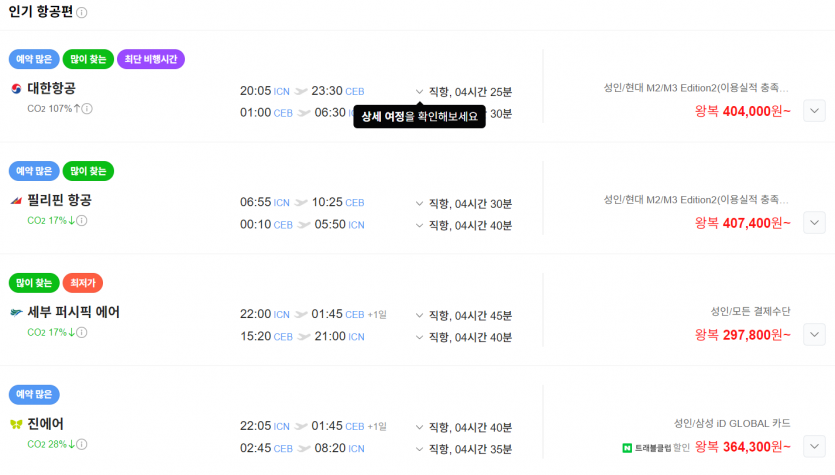Expand 대한항공 fare options dropdown button
This screenshot has width=835, height=475.
(814, 111)
